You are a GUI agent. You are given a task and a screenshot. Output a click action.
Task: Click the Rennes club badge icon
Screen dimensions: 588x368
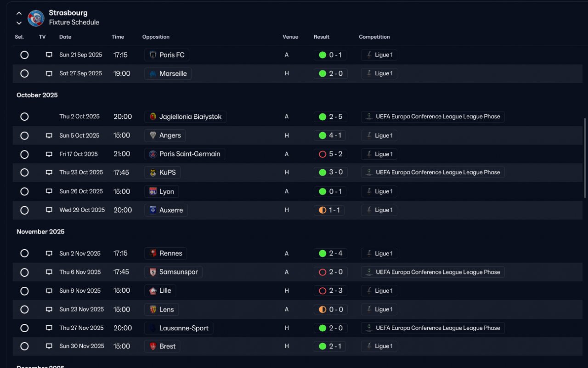coord(153,253)
